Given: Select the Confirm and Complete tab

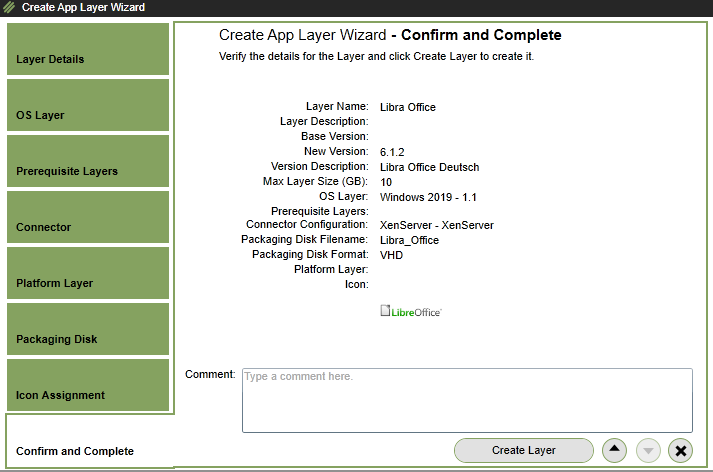Looking at the screenshot, I should (90, 441).
